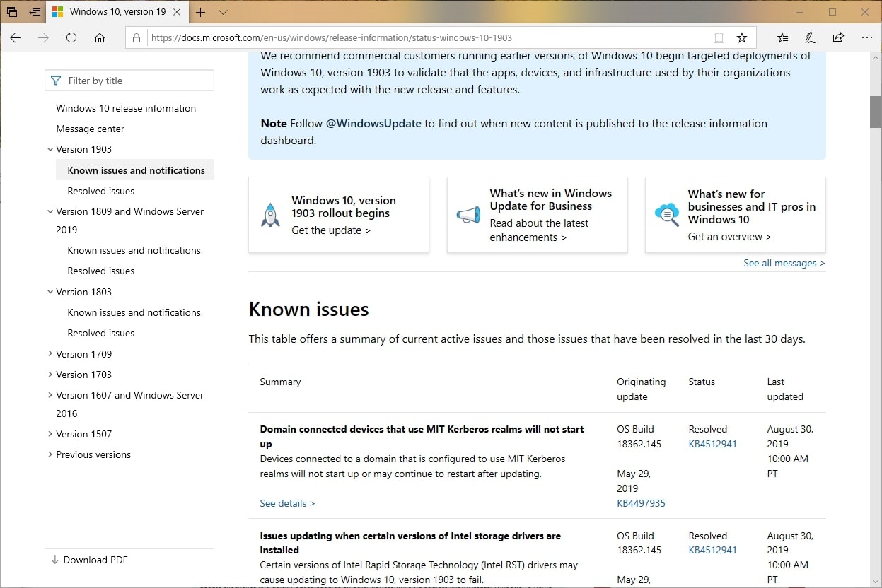
Task: Open KB4497935 originating update link
Action: click(641, 503)
